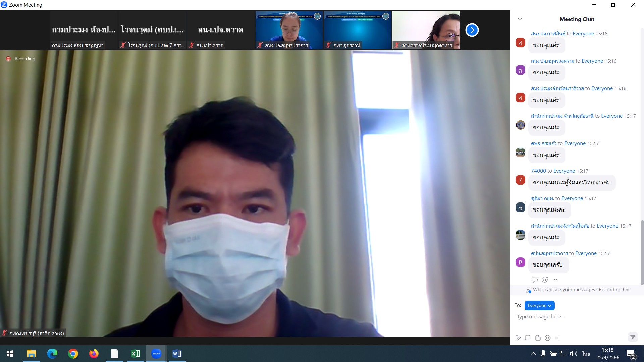The image size is (644, 362).
Task: Click the Recording indicator
Action: pyautogui.click(x=21, y=59)
